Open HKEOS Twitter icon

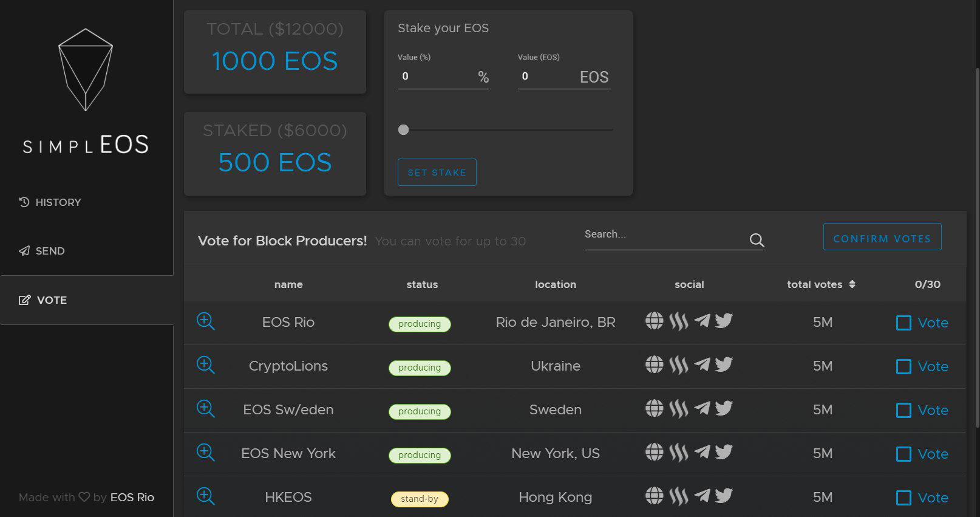(724, 496)
